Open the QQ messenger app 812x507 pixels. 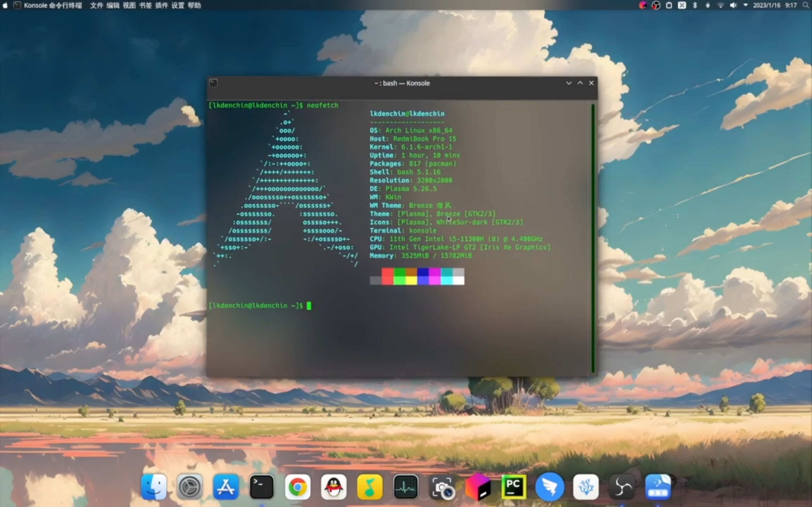coord(333,487)
